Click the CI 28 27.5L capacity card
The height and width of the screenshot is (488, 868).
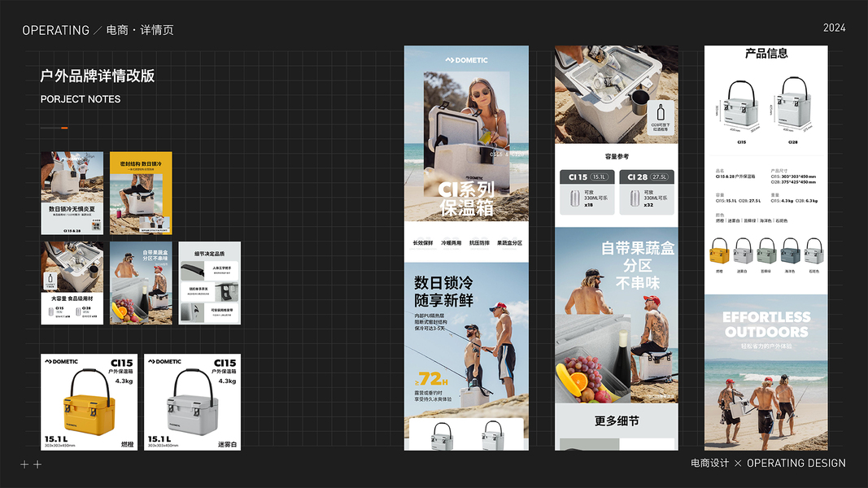click(647, 192)
